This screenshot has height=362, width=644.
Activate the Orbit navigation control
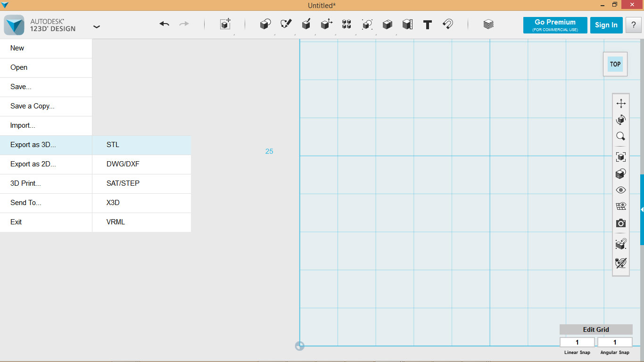[621, 119]
